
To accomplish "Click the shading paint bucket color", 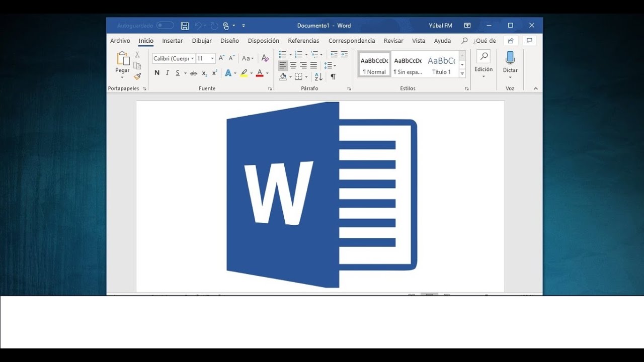I will pos(283,77).
